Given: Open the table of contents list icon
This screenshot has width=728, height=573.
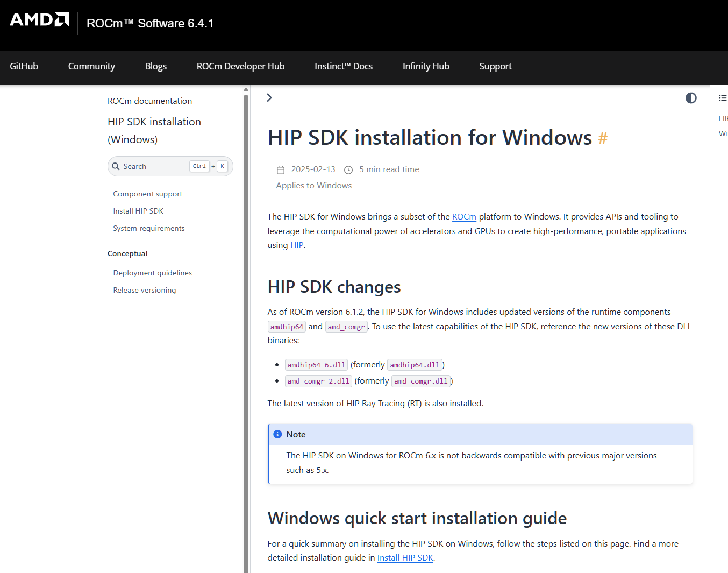Looking at the screenshot, I should coord(723,98).
